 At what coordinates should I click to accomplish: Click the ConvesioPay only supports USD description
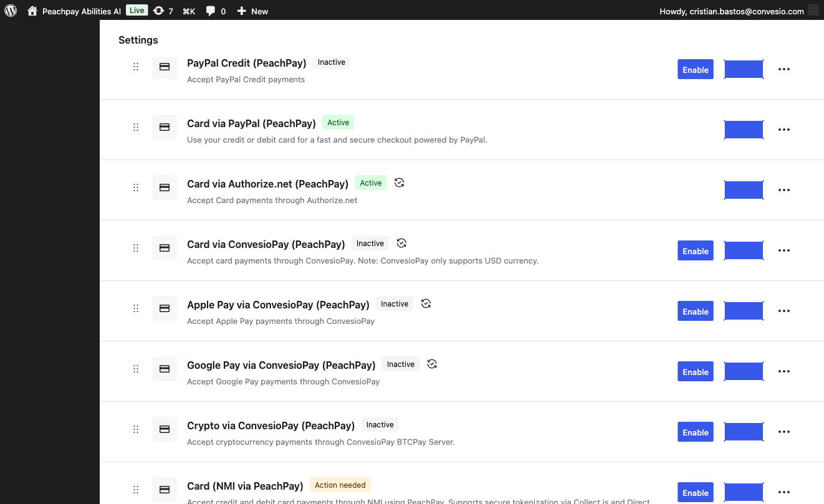(363, 261)
